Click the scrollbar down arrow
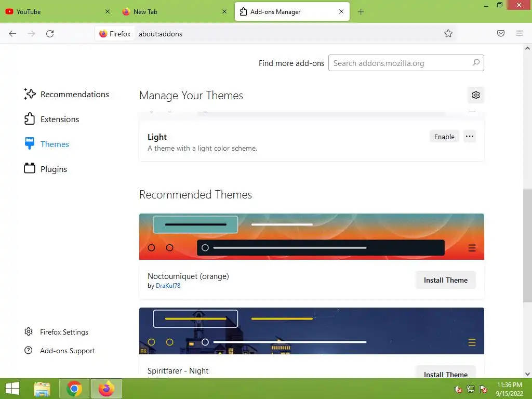532x399 pixels. [x=527, y=374]
